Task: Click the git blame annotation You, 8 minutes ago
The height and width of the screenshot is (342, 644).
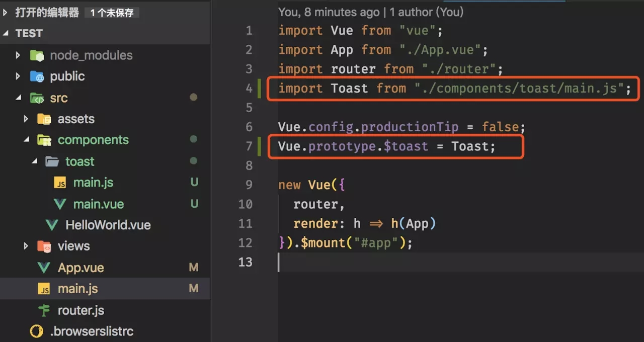Action: (371, 12)
